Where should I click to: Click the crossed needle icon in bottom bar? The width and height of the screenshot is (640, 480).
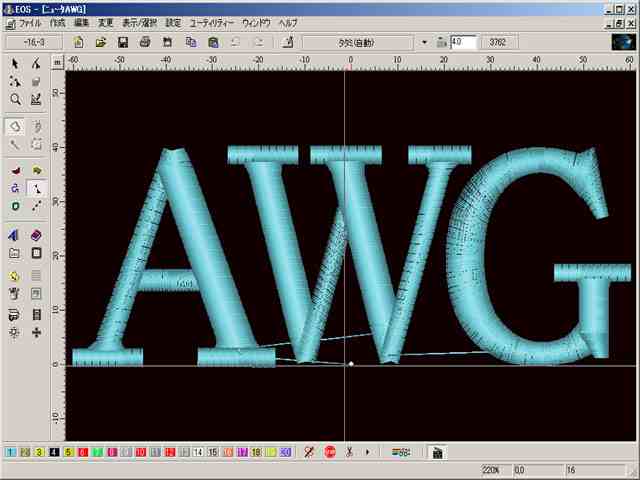click(309, 452)
